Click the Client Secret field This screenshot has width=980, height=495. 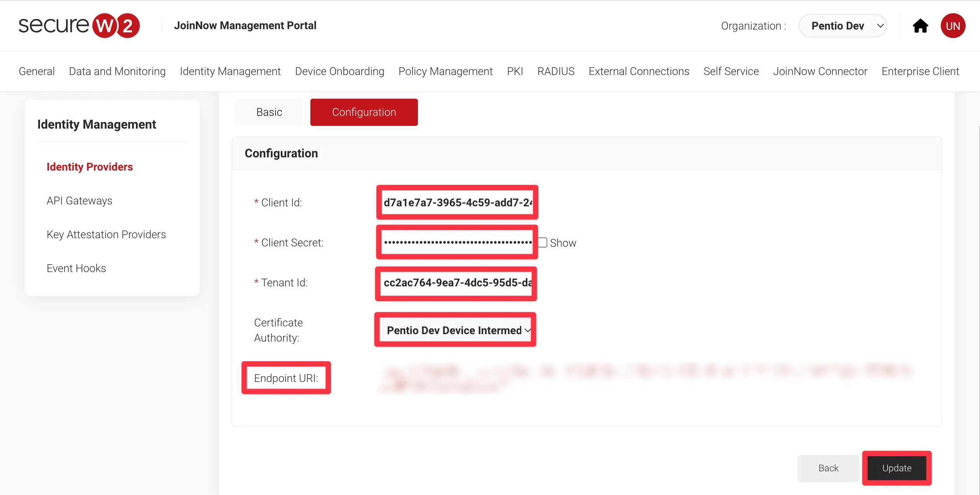point(457,242)
